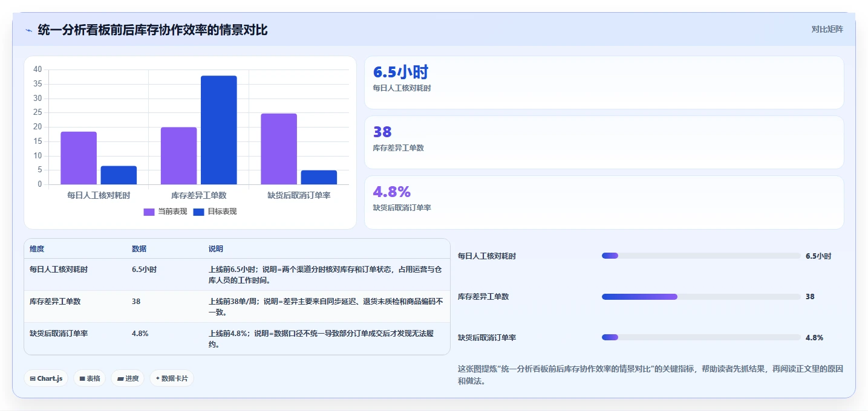This screenshot has height=411, width=868.
Task: Click the 说明 column header
Action: point(216,249)
